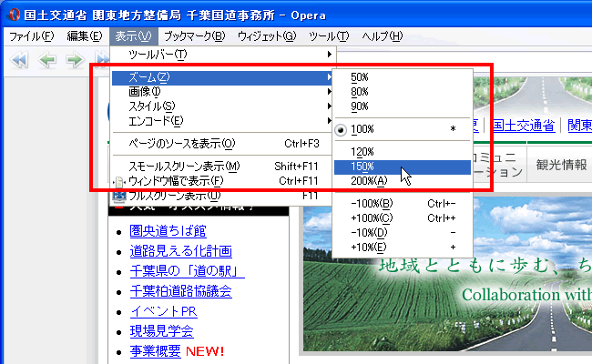592x364 pixels.
Task: Set zoom to 80%
Action: [x=403, y=92]
